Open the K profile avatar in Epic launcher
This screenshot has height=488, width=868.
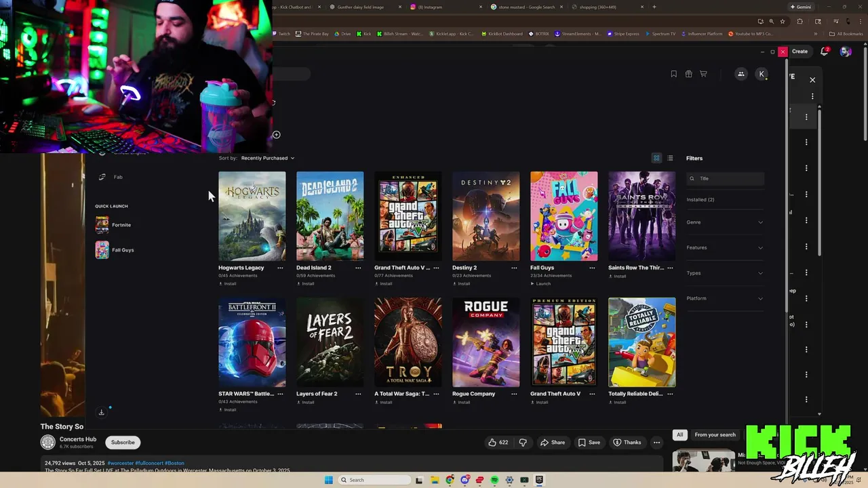pyautogui.click(x=762, y=74)
